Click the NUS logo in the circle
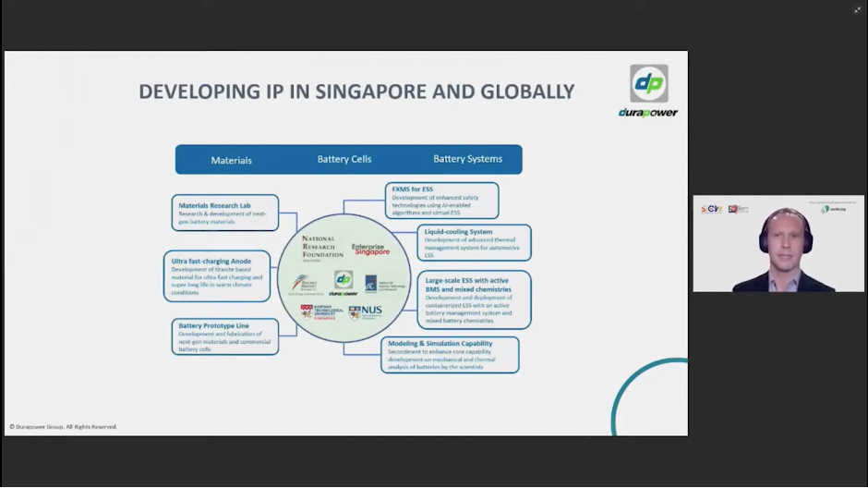The height and width of the screenshot is (488, 868). 366,312
